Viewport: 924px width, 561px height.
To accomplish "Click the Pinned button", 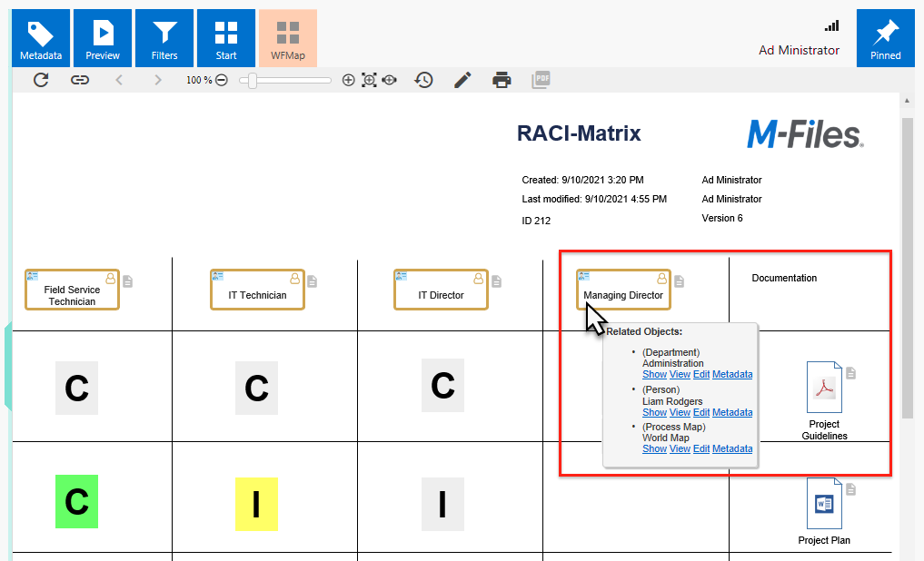I will click(x=885, y=39).
